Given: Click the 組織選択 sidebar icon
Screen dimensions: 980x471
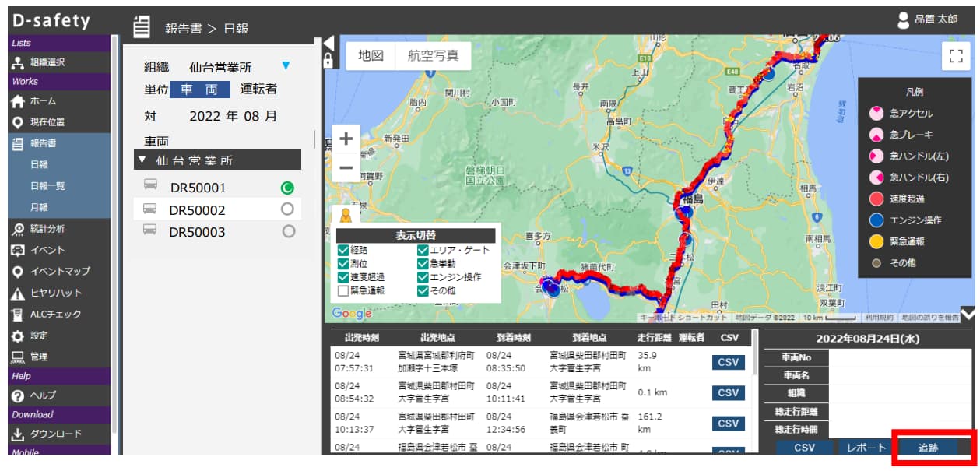Looking at the screenshot, I should click(x=18, y=63).
